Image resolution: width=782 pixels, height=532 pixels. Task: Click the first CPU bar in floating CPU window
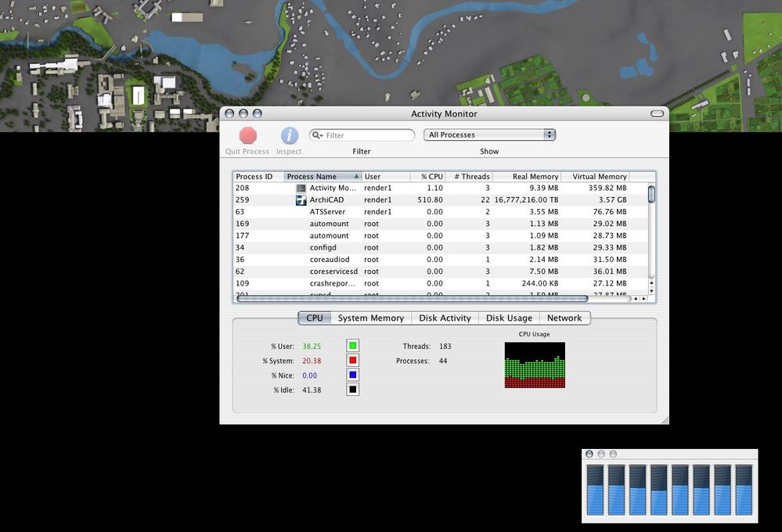click(x=595, y=490)
